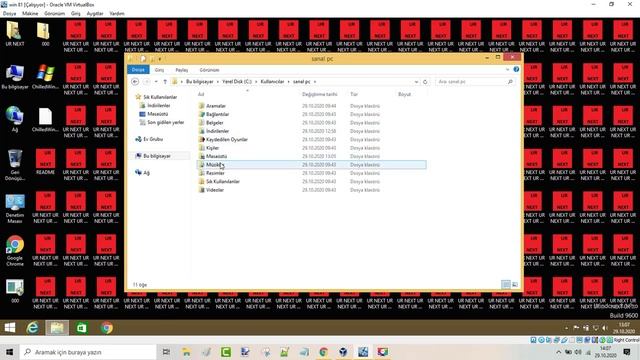Sort files by the Ad column header

point(201,94)
